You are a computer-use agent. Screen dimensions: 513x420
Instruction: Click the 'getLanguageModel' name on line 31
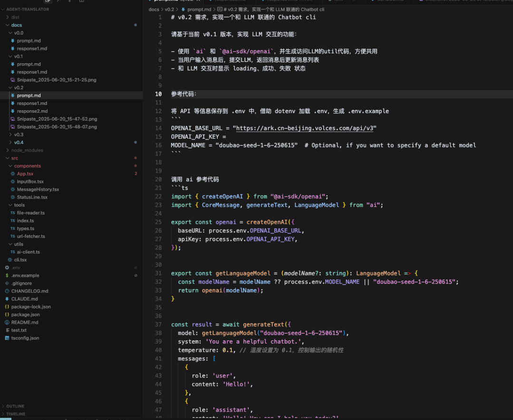pos(243,273)
